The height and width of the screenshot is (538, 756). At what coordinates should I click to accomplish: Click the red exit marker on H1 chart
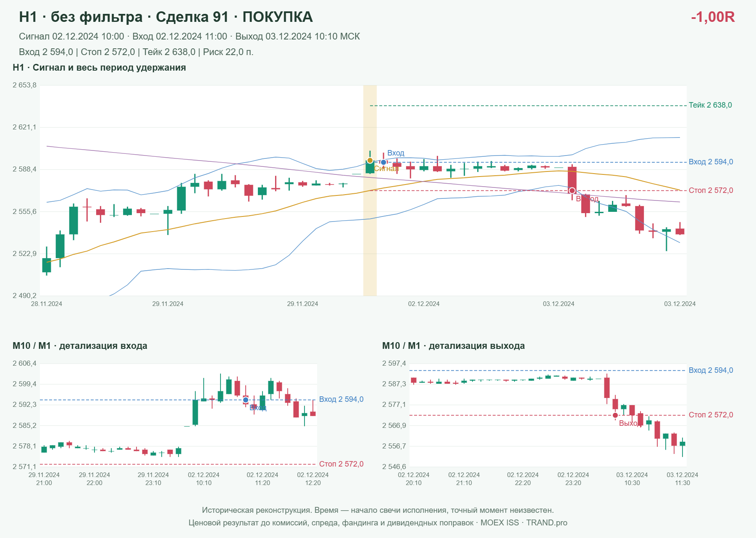pyautogui.click(x=572, y=191)
